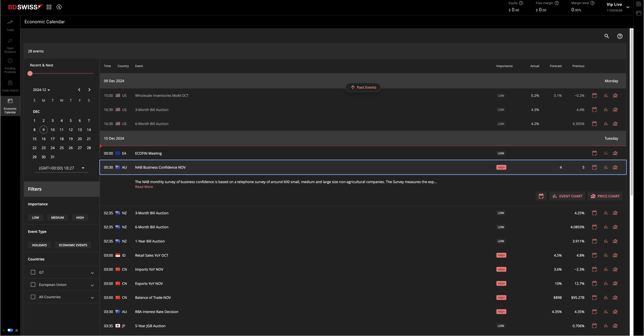Add reminder for Retail Sales YoY OCT

594,255
